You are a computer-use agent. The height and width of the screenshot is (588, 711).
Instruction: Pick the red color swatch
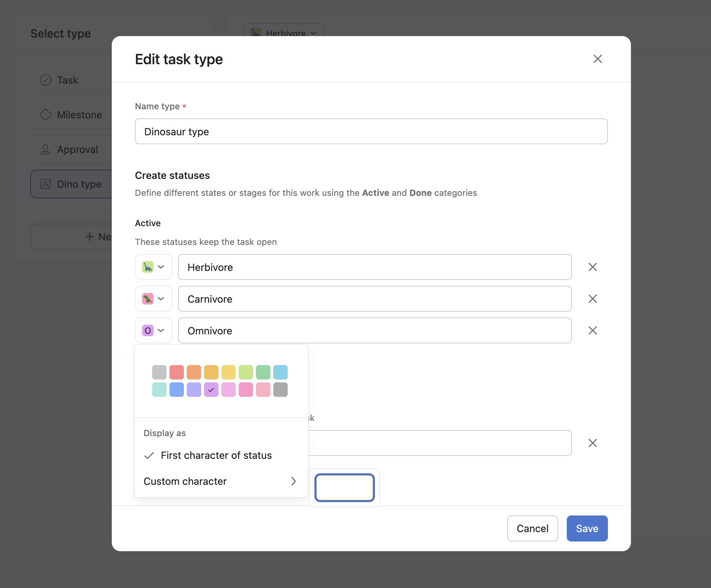point(177,372)
